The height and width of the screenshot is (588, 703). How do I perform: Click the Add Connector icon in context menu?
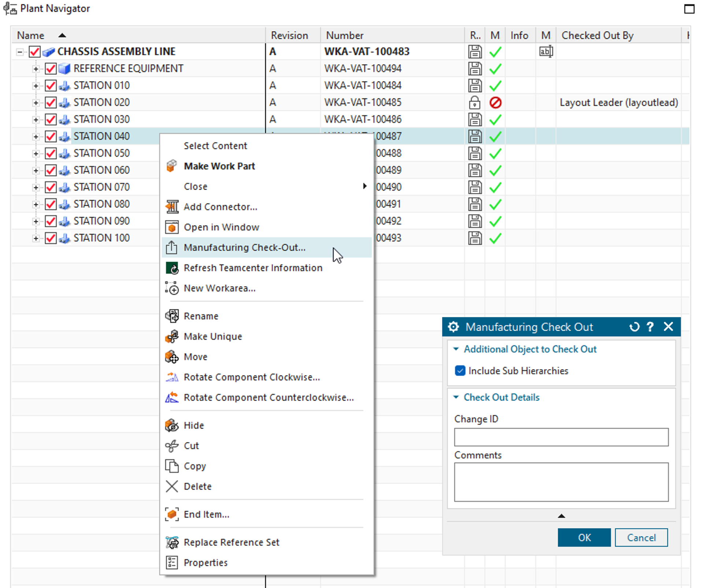pyautogui.click(x=172, y=207)
